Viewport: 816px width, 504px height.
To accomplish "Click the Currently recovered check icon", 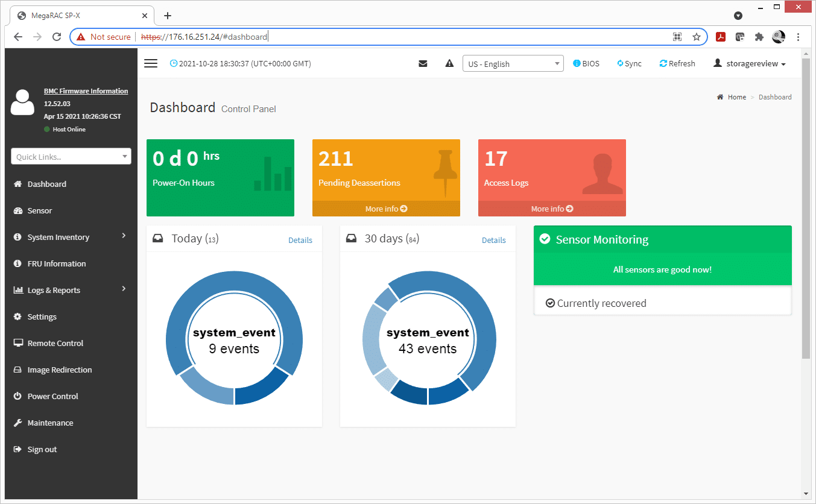I will point(550,303).
